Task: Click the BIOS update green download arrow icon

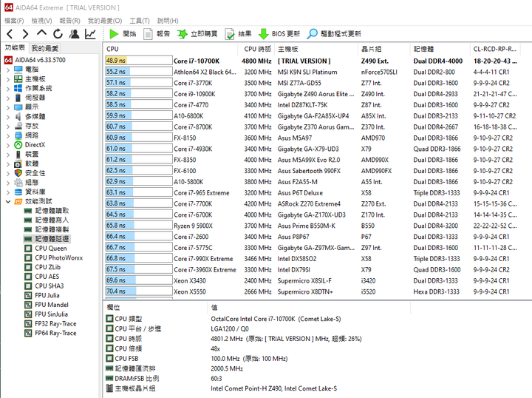Action: [264, 34]
